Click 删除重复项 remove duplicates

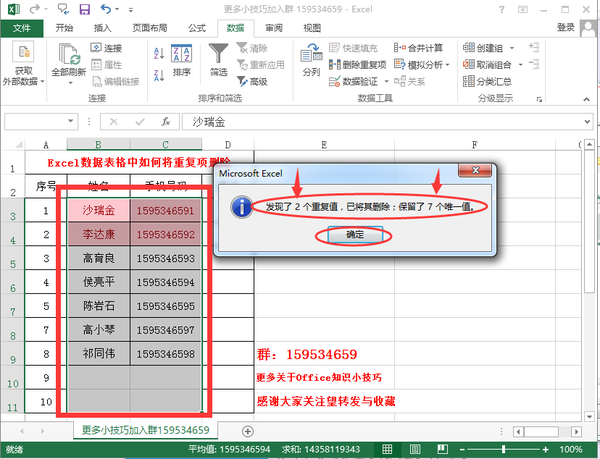tap(358, 65)
